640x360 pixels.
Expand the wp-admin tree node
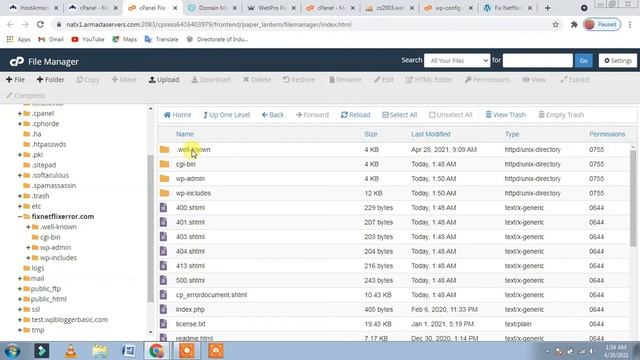[28, 247]
